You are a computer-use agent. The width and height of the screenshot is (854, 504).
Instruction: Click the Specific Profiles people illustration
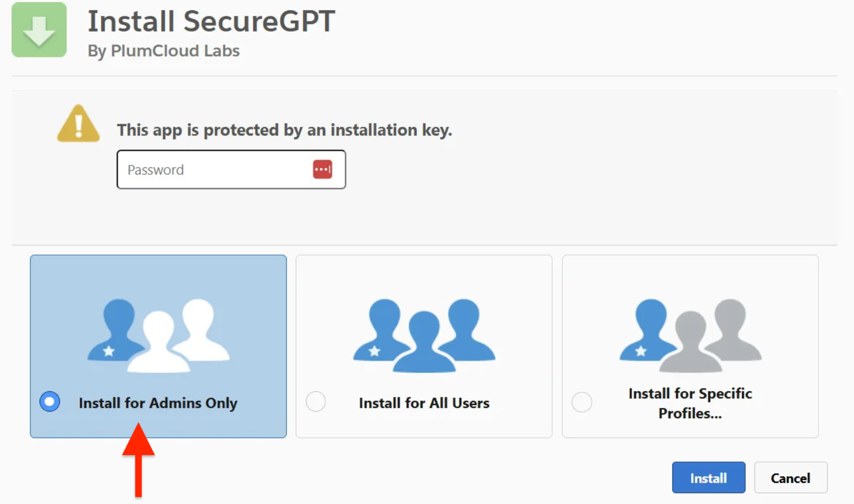click(x=690, y=335)
